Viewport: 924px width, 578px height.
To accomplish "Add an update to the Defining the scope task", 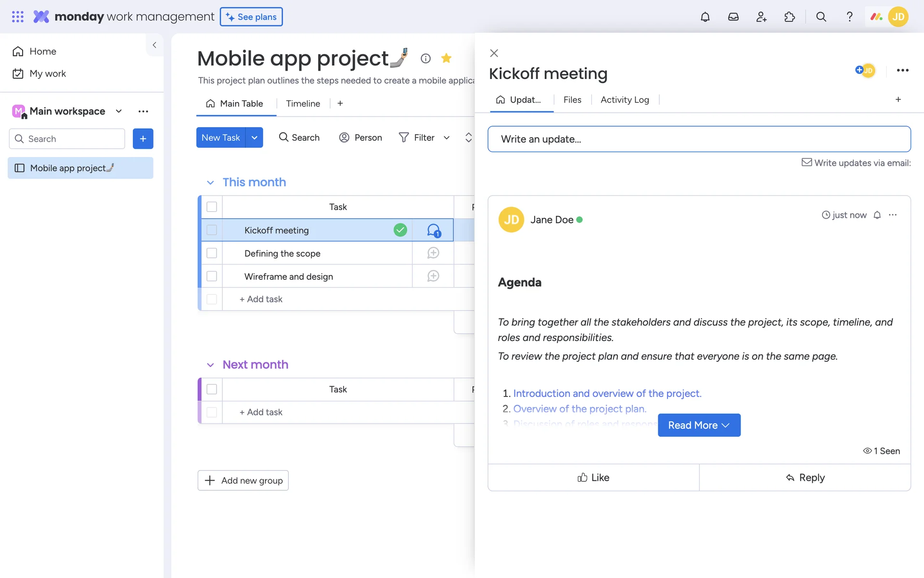I will [x=433, y=253].
